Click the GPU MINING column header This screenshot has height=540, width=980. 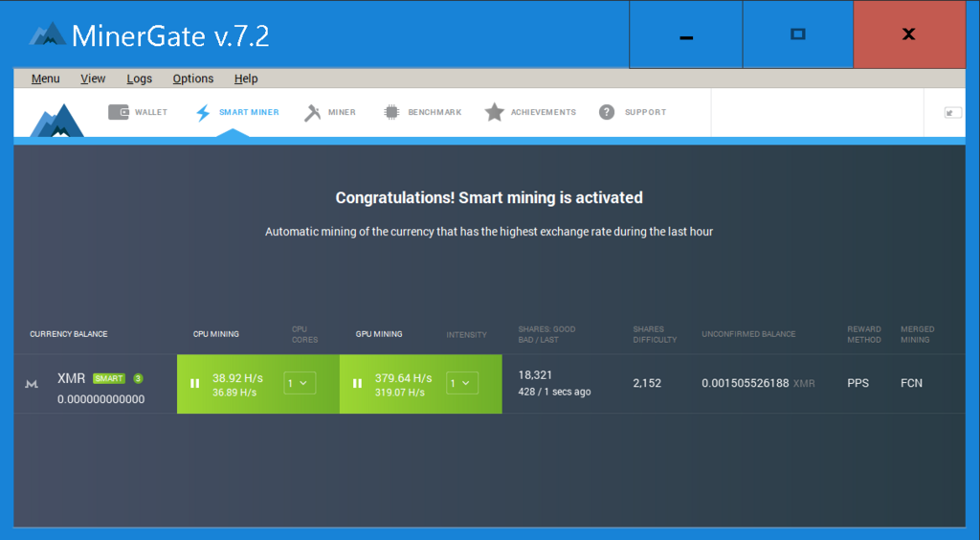pyautogui.click(x=379, y=334)
